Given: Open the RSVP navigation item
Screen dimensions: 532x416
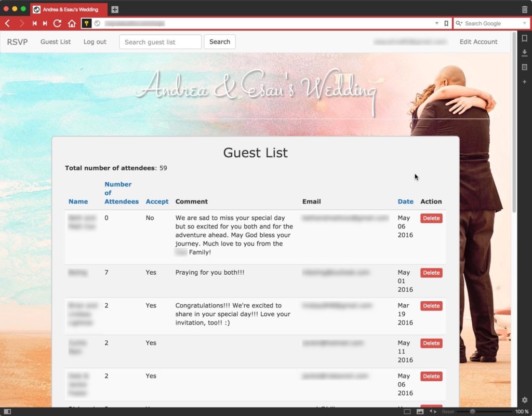Looking at the screenshot, I should pos(17,42).
